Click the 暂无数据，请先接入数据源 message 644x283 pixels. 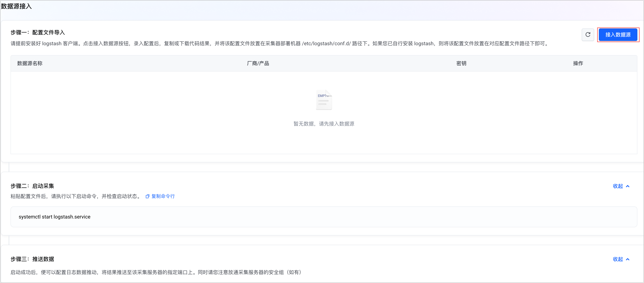(x=324, y=124)
